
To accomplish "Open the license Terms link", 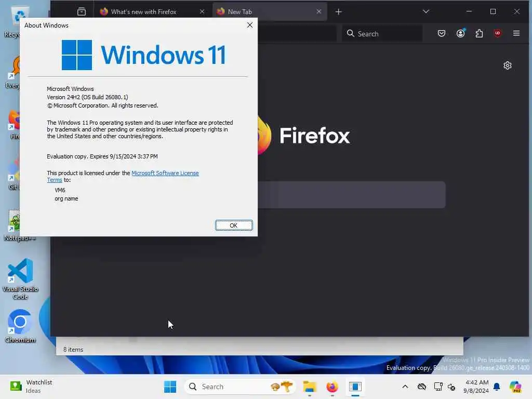I will pyautogui.click(x=54, y=180).
